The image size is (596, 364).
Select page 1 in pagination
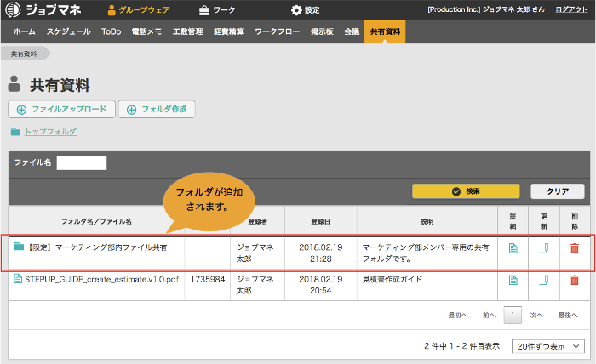pos(513,315)
